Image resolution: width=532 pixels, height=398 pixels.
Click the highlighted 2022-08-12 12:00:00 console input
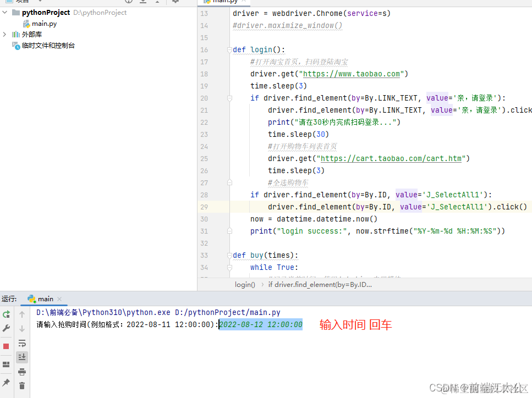261,324
